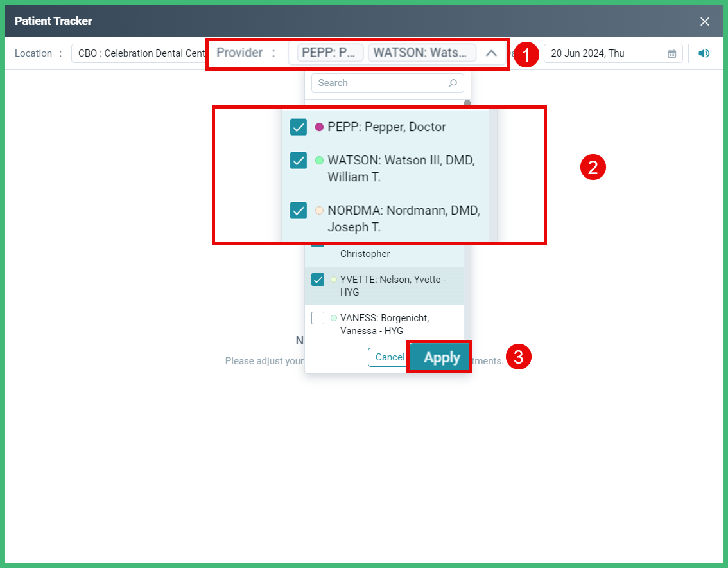The width and height of the screenshot is (728, 568).
Task: Uncheck YVETTE: Nelson, Yvette - HYG
Action: 318,280
